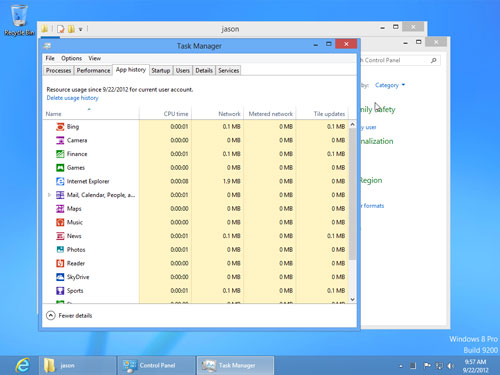Switch to the Services tab
500x375 pixels.
(x=229, y=70)
